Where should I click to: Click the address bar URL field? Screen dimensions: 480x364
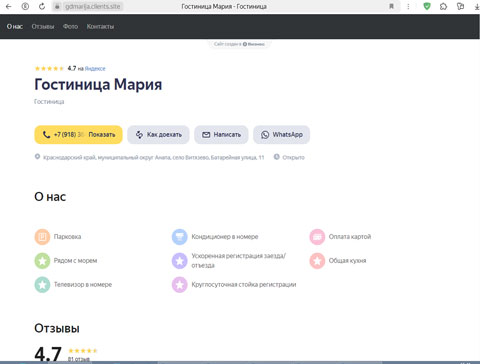click(92, 6)
